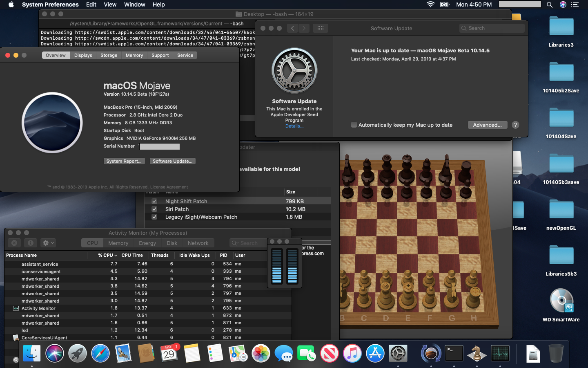Switch to Energy tab in Activity Monitor
The width and height of the screenshot is (588, 368).
click(x=147, y=243)
